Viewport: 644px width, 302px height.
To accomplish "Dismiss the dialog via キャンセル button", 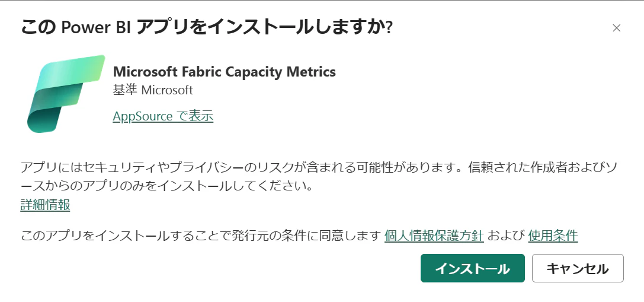I will 578,268.
